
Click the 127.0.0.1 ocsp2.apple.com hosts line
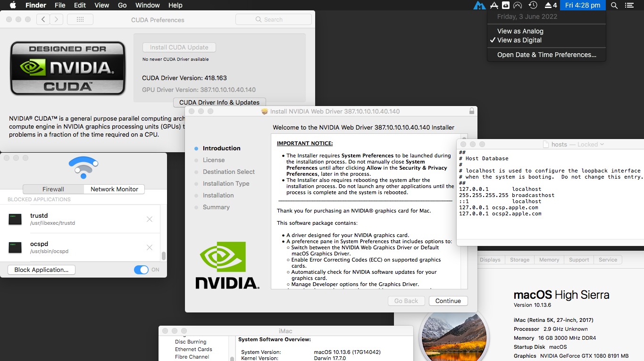click(x=500, y=213)
